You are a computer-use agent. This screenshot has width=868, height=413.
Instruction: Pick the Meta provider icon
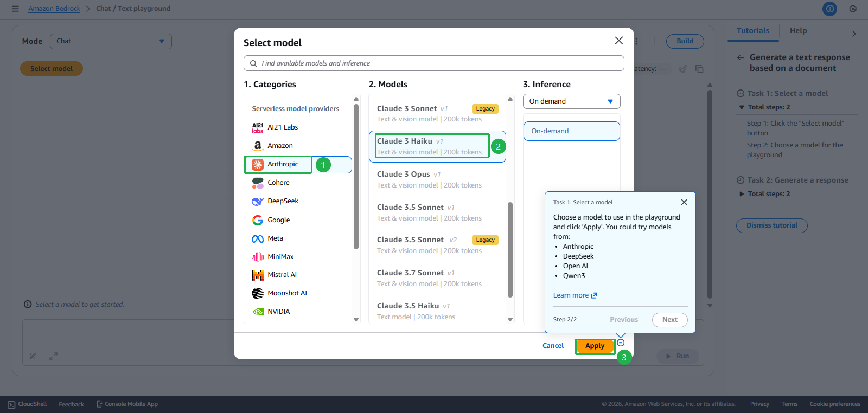coord(258,238)
